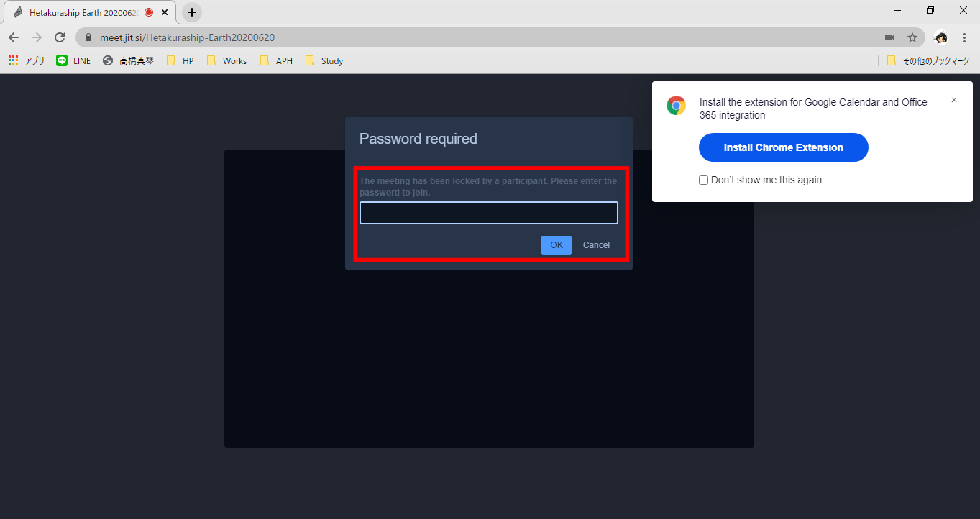Open a new tab with the plus button
Viewport: 980px width, 519px height.
192,12
